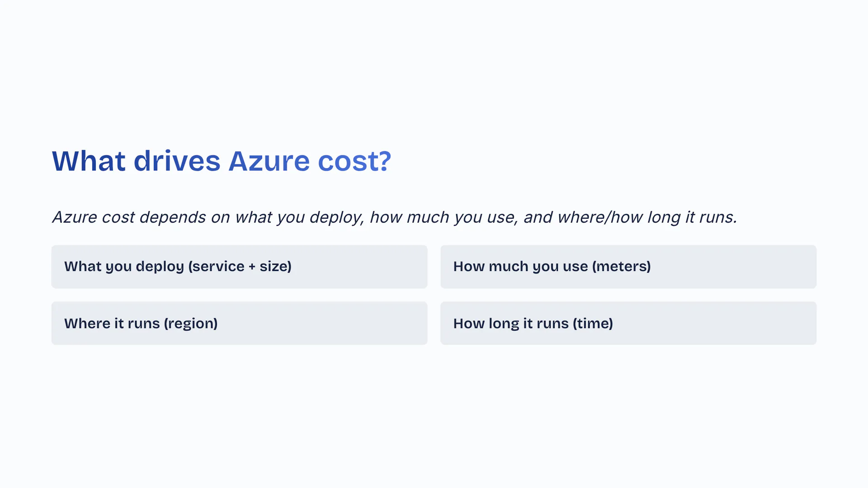Click 'what you deploy' in the italic subtitle
868x488 pixels.
(298, 217)
